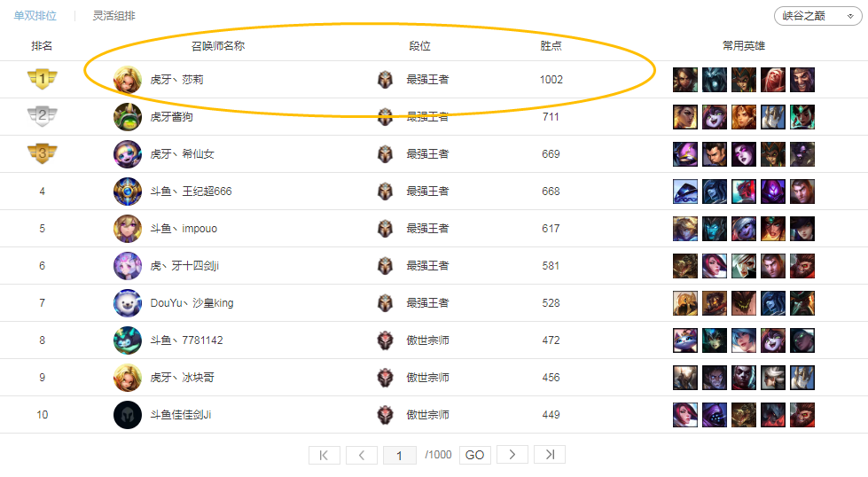
Task: Click the silver rank 2 badge icon
Action: [x=42, y=116]
